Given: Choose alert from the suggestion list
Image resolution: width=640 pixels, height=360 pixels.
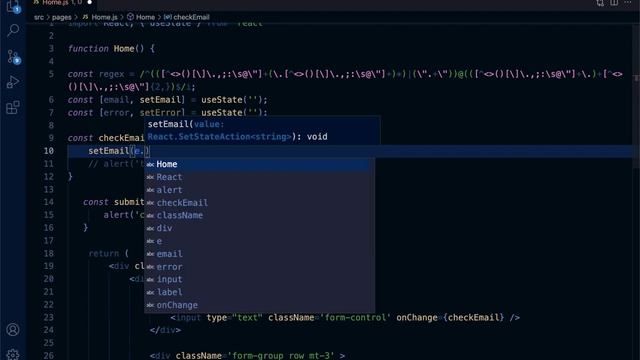Looking at the screenshot, I should [x=259, y=190].
